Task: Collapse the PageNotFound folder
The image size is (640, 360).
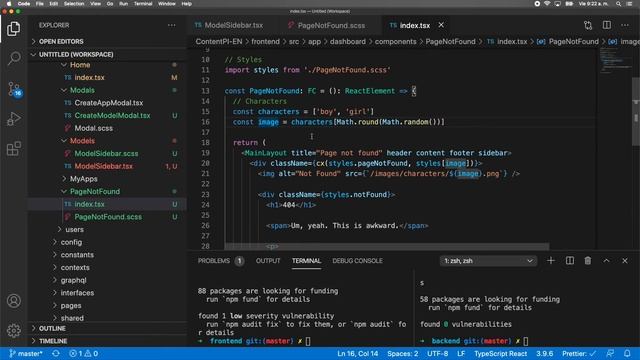Action: coord(95,191)
